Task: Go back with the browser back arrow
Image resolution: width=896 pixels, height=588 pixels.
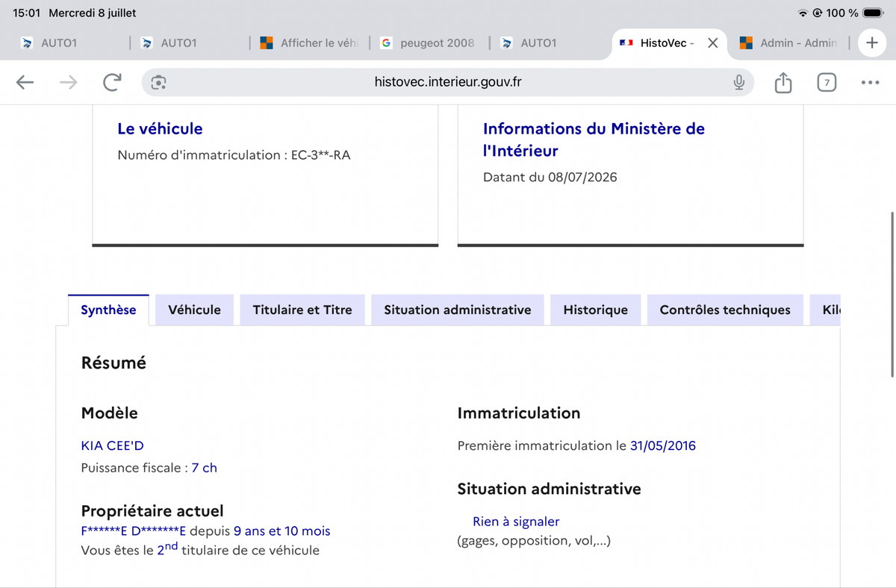Action: 25,83
